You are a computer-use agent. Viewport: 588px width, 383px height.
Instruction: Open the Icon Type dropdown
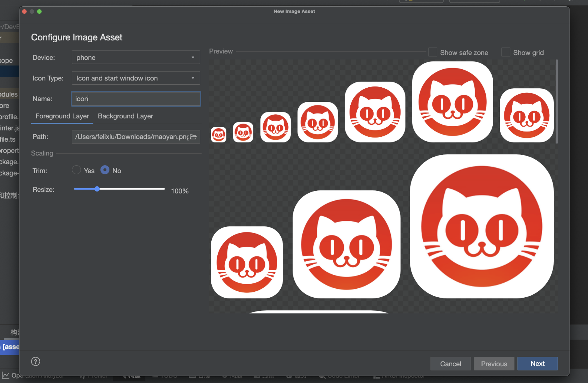coord(136,78)
